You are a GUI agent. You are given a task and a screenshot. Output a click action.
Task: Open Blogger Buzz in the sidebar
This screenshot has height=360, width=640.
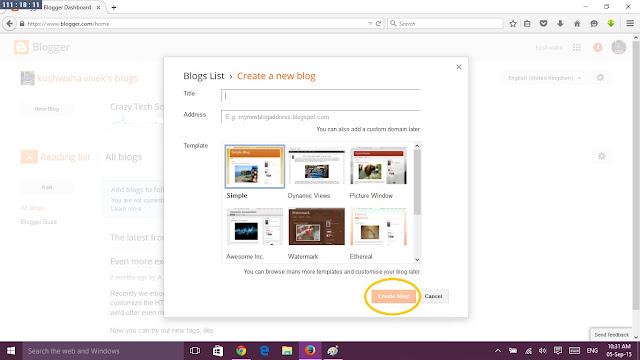pyautogui.click(x=38, y=222)
